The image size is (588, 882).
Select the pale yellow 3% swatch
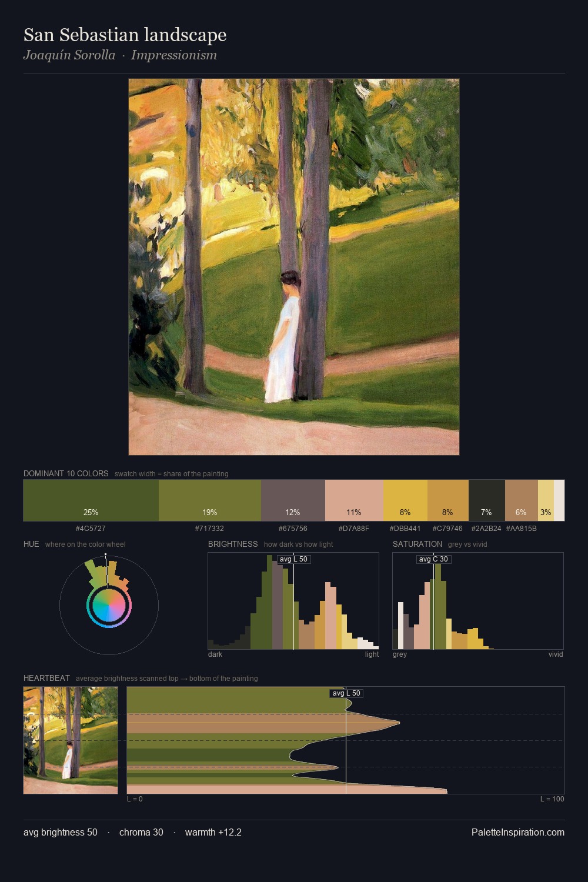546,500
